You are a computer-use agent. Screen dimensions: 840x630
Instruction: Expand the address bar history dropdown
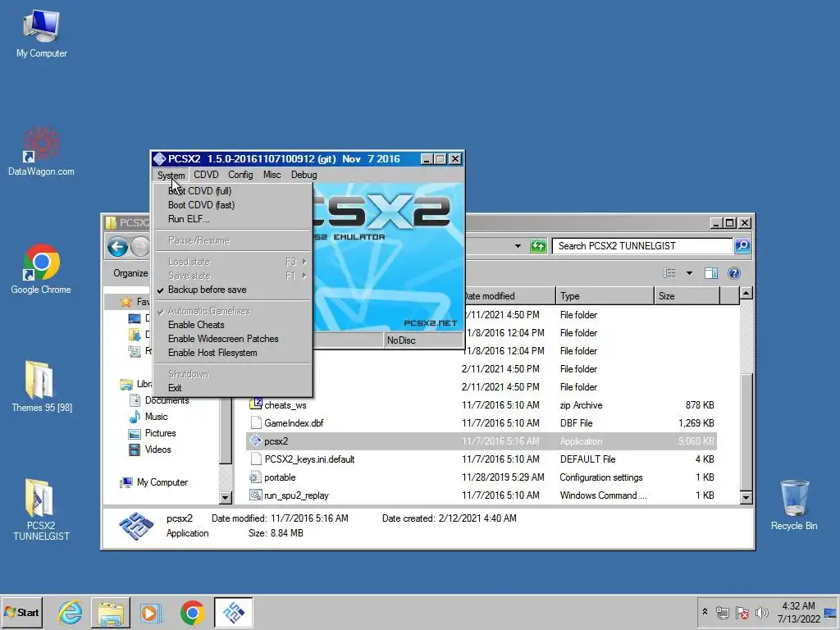pyautogui.click(x=518, y=246)
